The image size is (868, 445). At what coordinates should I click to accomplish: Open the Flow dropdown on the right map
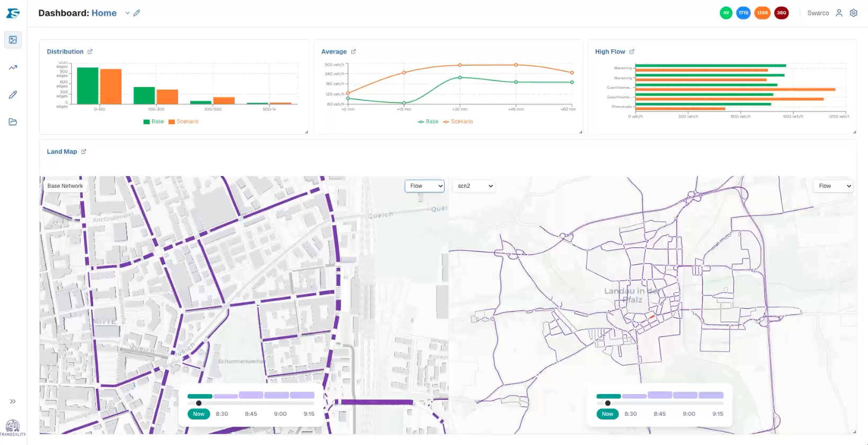(833, 186)
